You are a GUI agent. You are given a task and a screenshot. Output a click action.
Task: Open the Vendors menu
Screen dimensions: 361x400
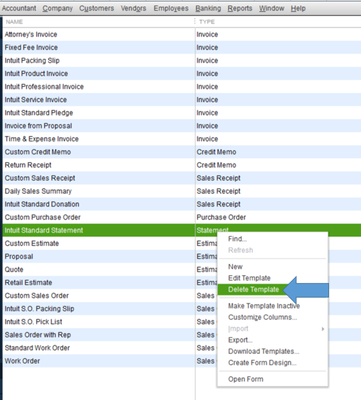133,8
